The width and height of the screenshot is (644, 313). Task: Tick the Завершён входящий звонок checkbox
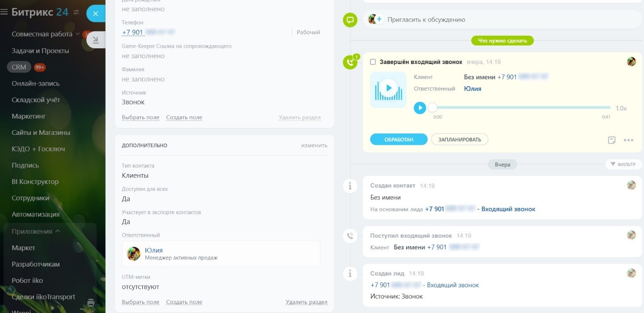click(373, 62)
